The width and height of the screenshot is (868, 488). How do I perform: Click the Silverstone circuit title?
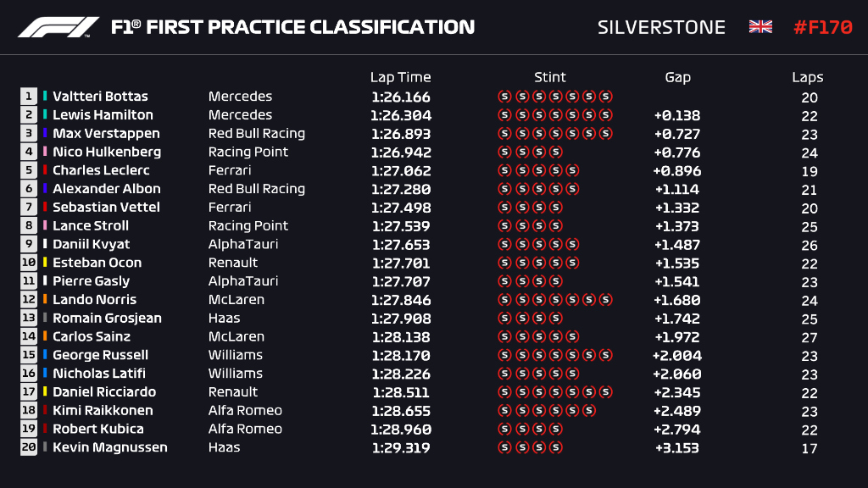click(x=661, y=27)
